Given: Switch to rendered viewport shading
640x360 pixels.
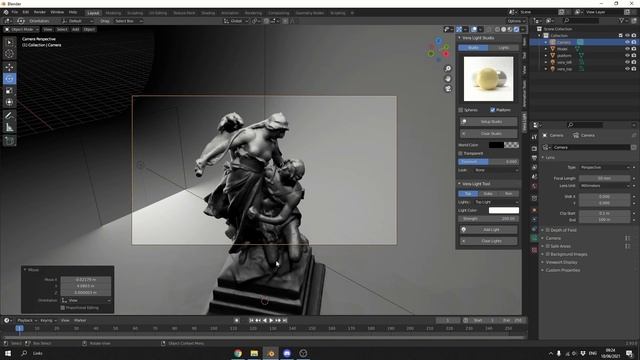Looking at the screenshot, I should [x=516, y=29].
